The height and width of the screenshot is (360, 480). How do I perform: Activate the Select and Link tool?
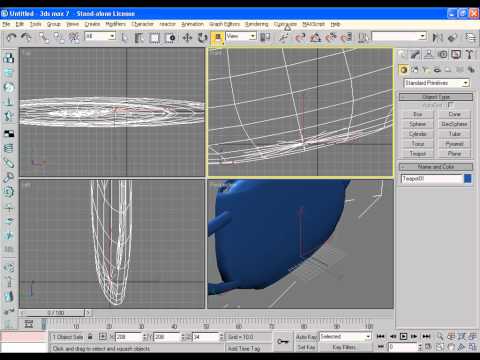[44, 37]
